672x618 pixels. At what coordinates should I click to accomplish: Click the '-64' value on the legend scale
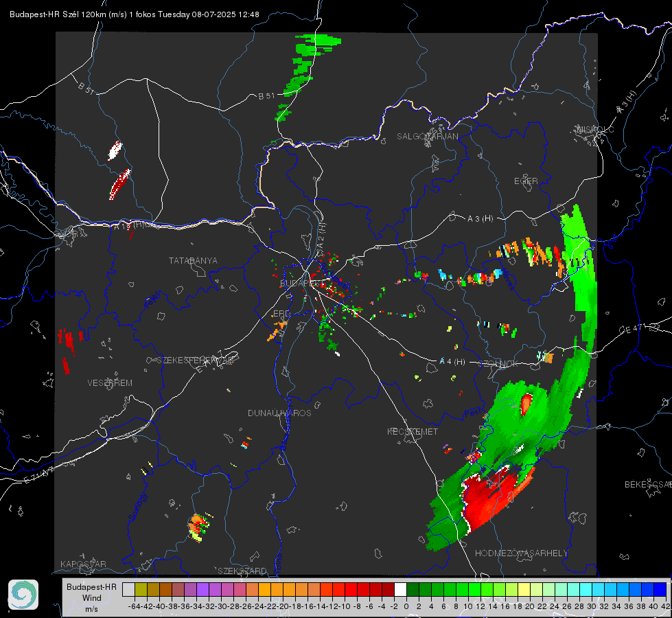tap(134, 606)
